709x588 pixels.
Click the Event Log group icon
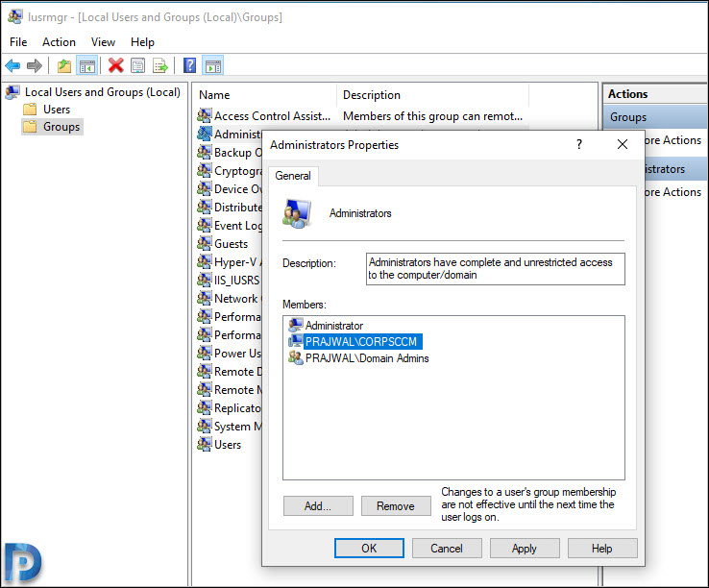[x=205, y=225]
